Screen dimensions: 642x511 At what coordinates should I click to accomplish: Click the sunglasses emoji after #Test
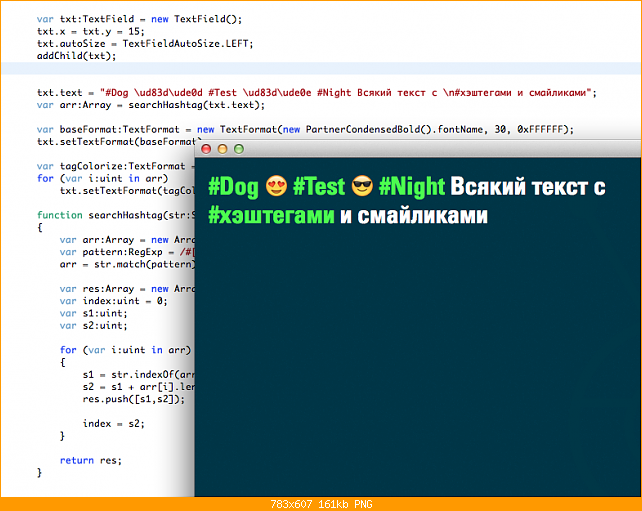coord(362,186)
